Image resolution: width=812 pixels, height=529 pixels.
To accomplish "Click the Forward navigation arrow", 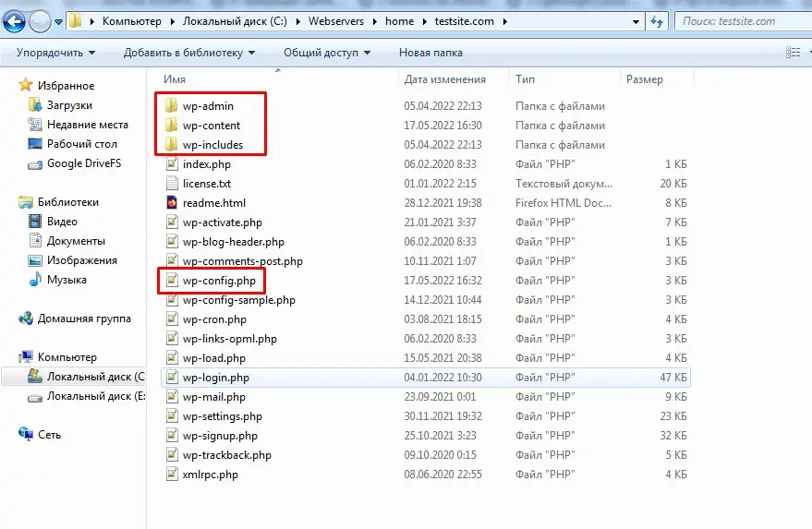I will (40, 22).
